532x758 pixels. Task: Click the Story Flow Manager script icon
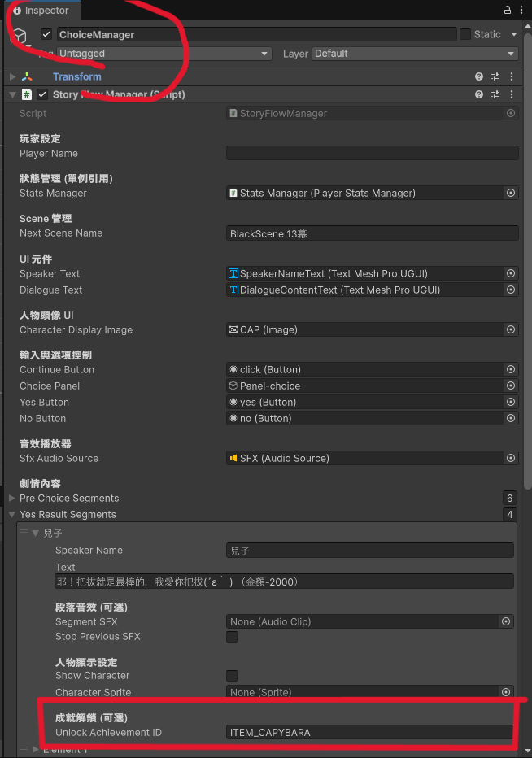pyautogui.click(x=27, y=94)
